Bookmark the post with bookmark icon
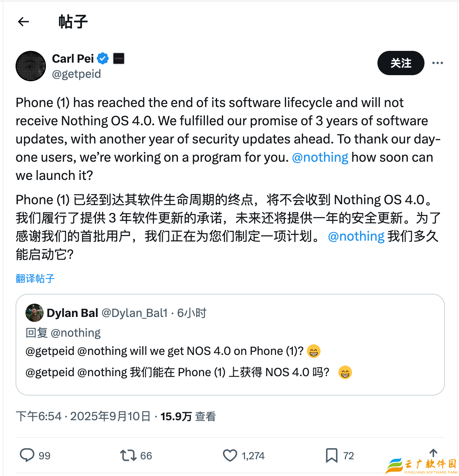459x476 pixels. click(332, 455)
